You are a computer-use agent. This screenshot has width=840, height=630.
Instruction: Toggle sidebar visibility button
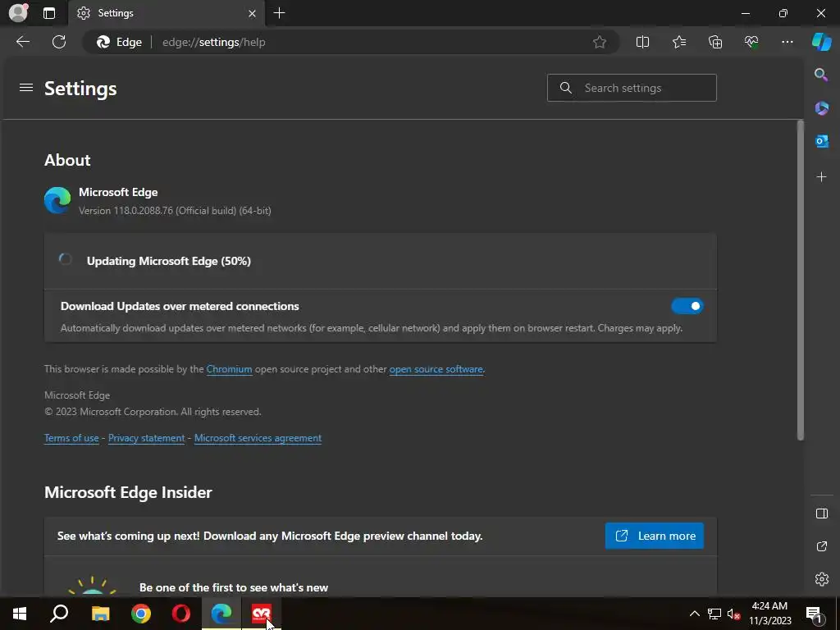(821, 514)
